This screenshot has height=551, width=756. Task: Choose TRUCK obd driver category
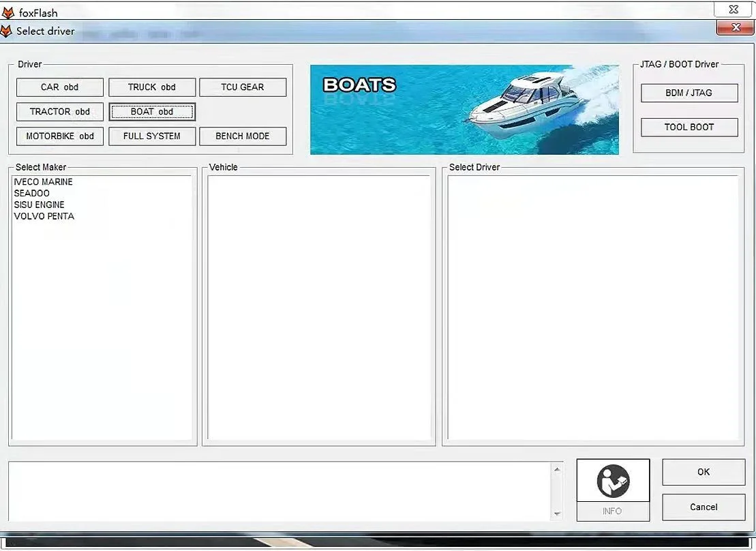pyautogui.click(x=152, y=87)
